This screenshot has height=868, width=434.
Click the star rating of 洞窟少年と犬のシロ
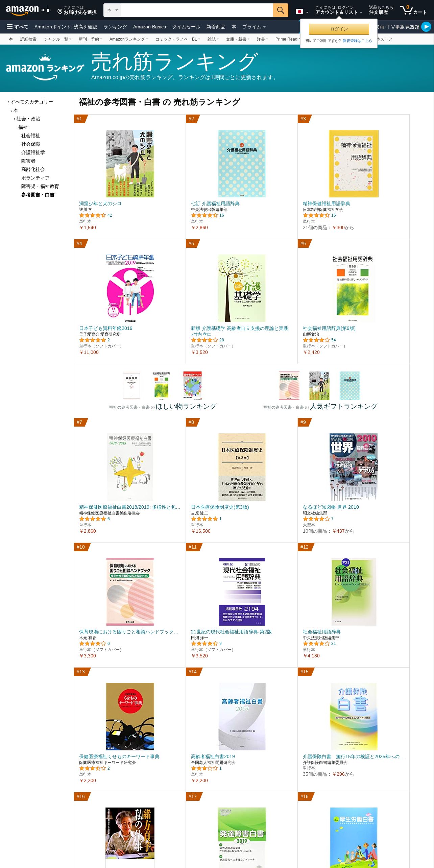point(93,215)
